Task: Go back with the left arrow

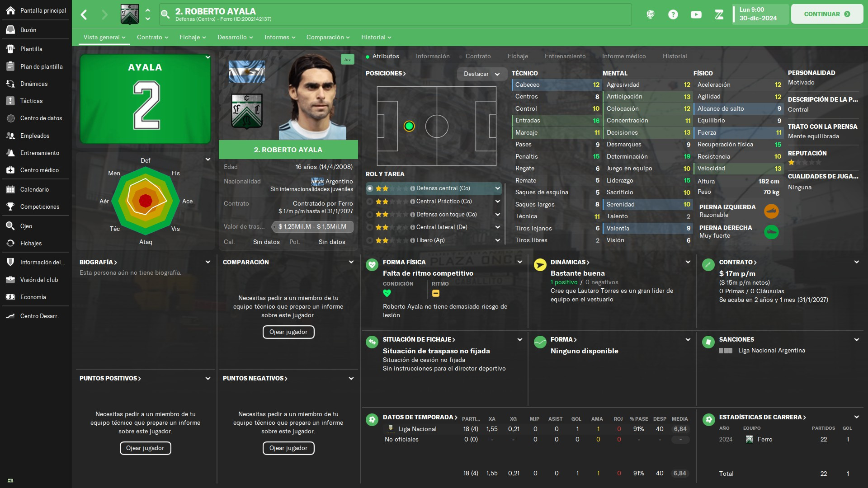Action: [84, 14]
